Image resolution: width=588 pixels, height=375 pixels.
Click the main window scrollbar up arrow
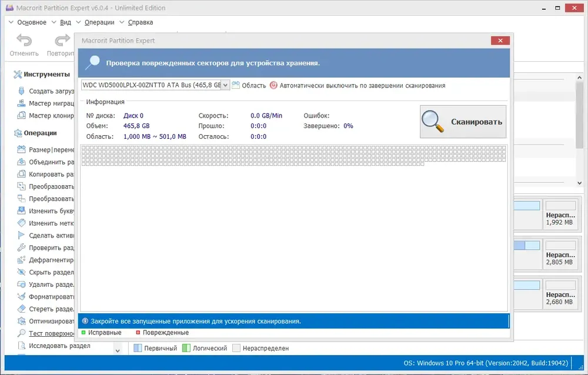click(x=579, y=78)
